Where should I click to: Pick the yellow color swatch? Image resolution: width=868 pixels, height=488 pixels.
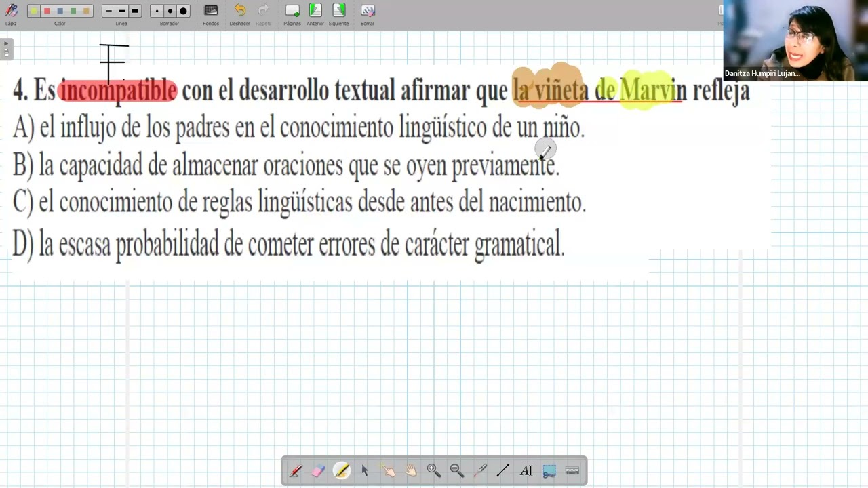pos(34,11)
